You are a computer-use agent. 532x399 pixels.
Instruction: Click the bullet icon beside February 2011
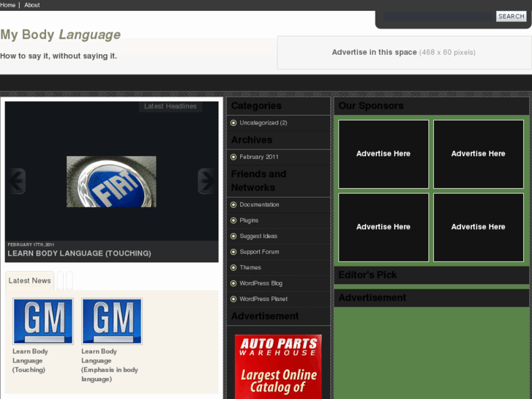[x=233, y=157]
